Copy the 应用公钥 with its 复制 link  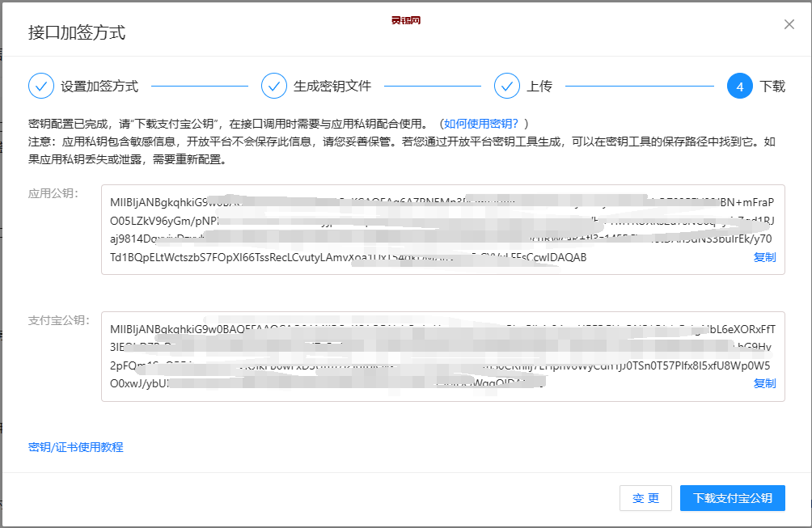[764, 257]
